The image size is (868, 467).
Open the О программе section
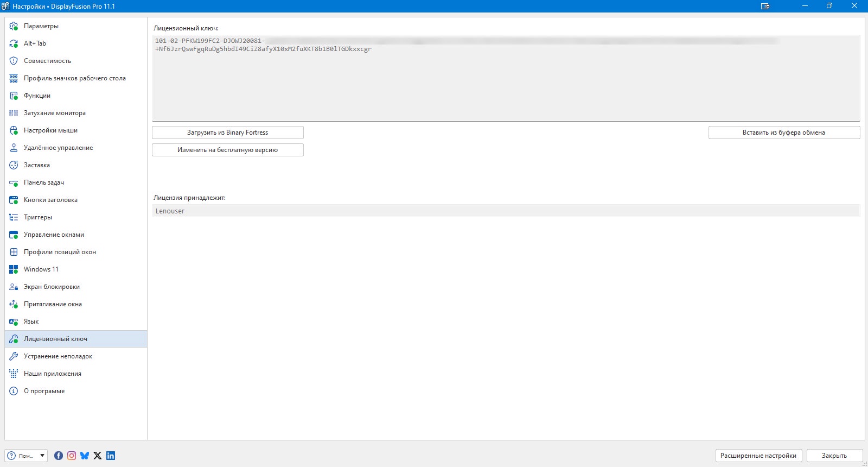tap(76, 391)
